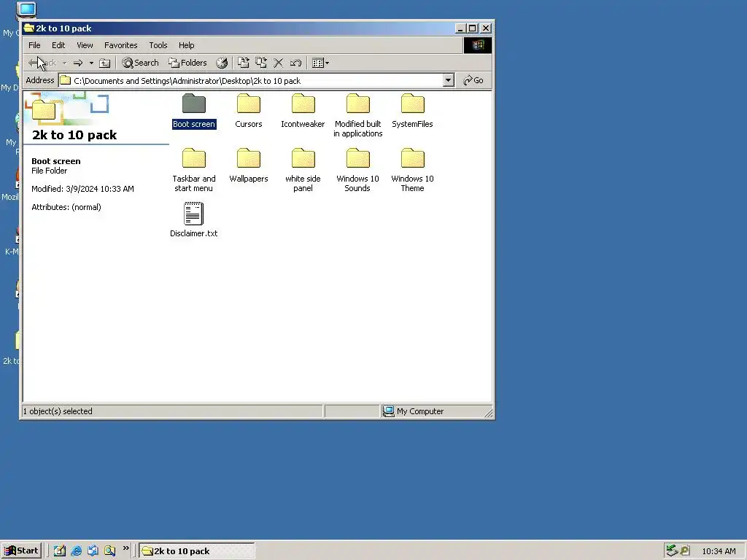Viewport: 747px width, 560px height.
Task: Select the Icontweaker folder
Action: pyautogui.click(x=303, y=111)
